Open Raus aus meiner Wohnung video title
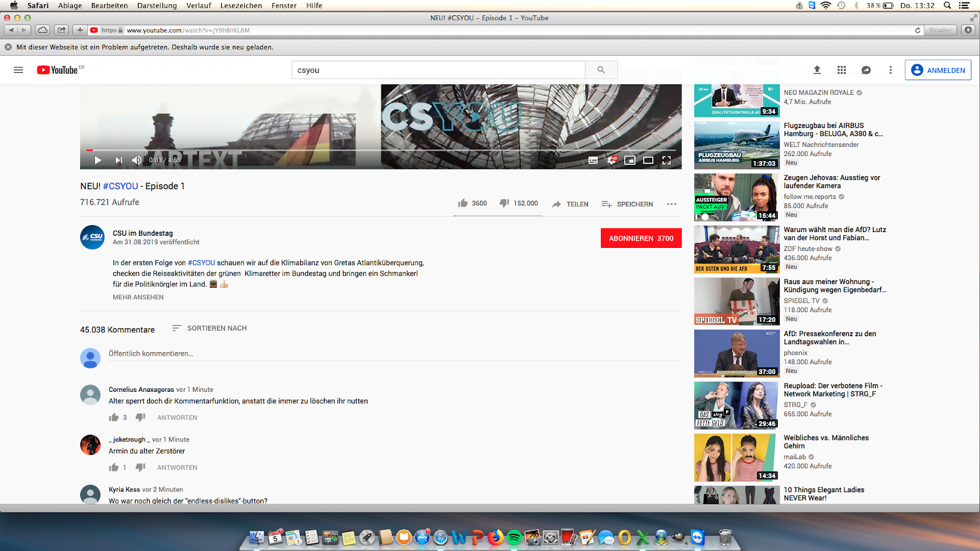 coord(835,286)
